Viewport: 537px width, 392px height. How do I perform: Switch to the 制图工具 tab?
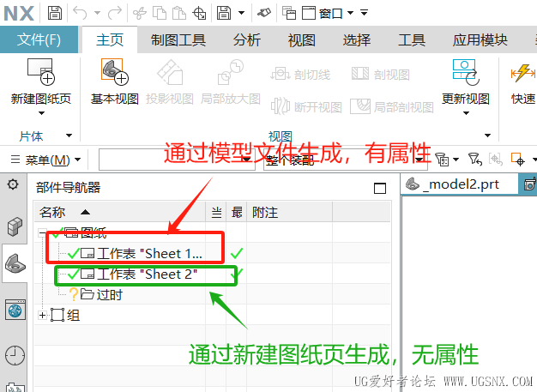point(178,40)
